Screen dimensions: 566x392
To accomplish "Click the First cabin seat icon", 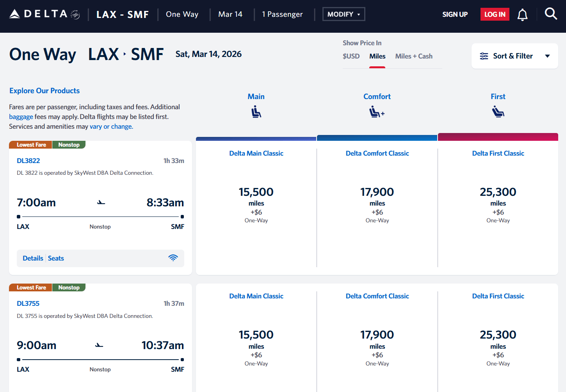I will click(498, 112).
